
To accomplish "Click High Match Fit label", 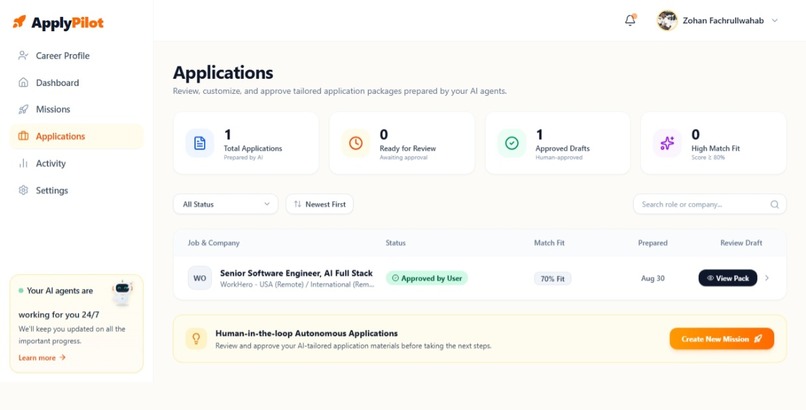I will point(716,148).
